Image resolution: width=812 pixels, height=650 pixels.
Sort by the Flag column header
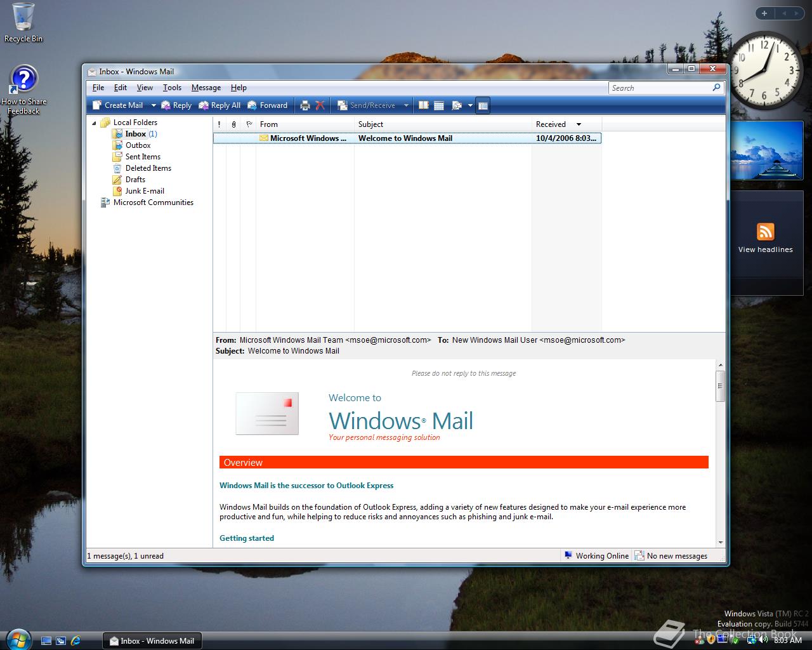(x=249, y=124)
